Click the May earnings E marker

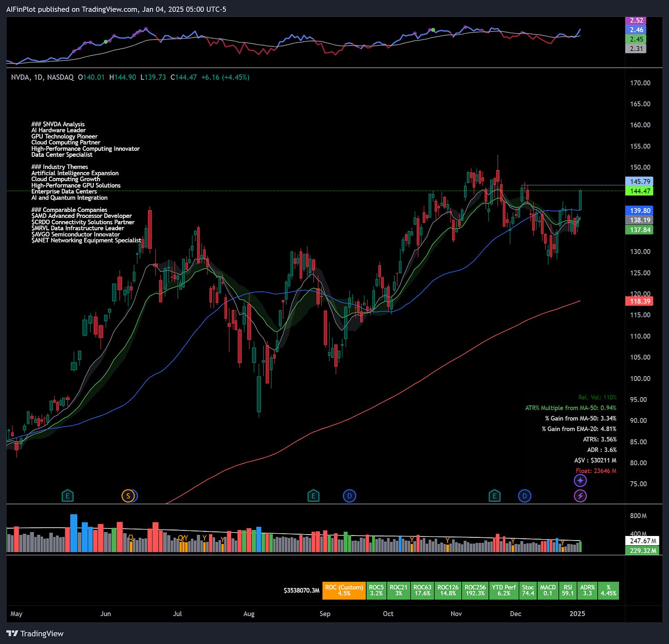[x=68, y=496]
